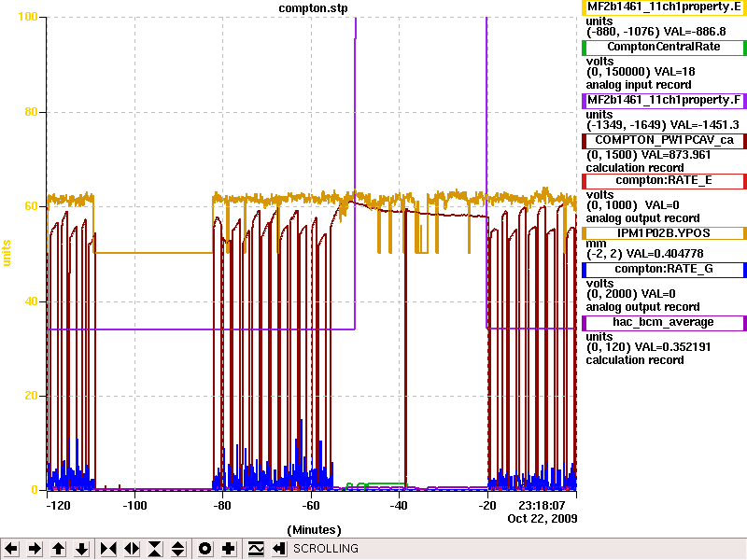This screenshot has height=560, width=747.
Task: Select the compton:RATE_E curve legend
Action: click(x=664, y=181)
